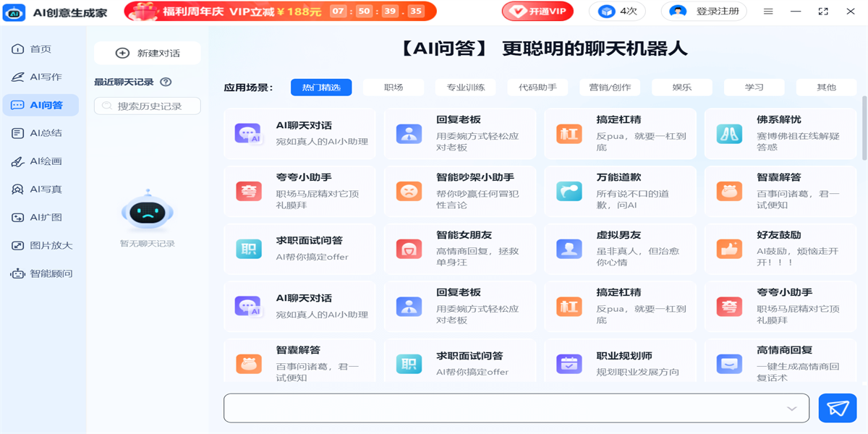Switch to the 职场 scenario tab

pyautogui.click(x=393, y=88)
